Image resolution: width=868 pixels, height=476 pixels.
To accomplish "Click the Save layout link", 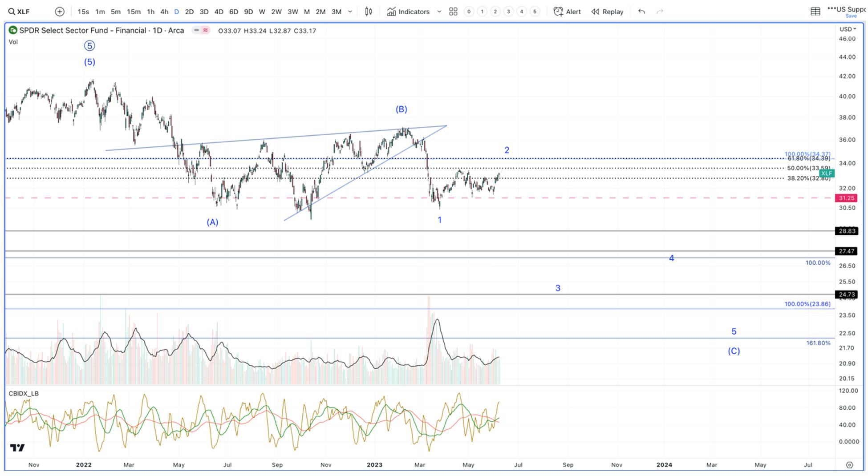I will click(x=851, y=16).
